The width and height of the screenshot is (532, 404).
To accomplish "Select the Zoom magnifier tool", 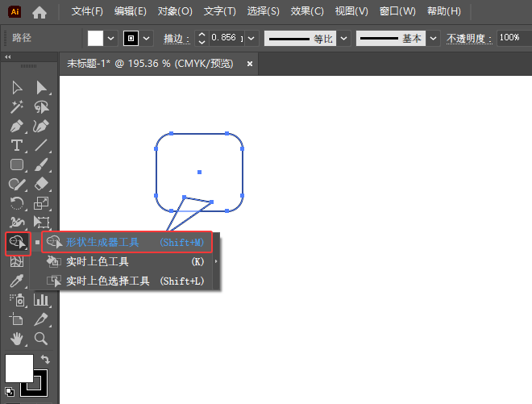I will 41,339.
